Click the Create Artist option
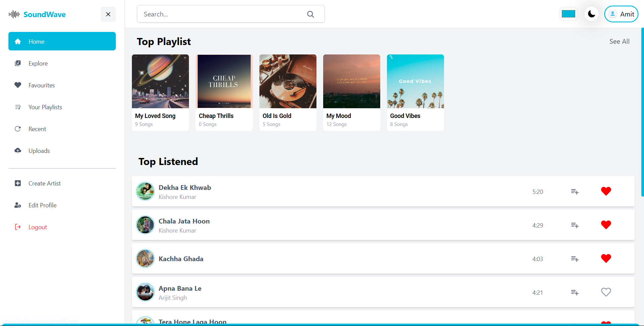Screen dimensions: 644x326 click(62, 183)
